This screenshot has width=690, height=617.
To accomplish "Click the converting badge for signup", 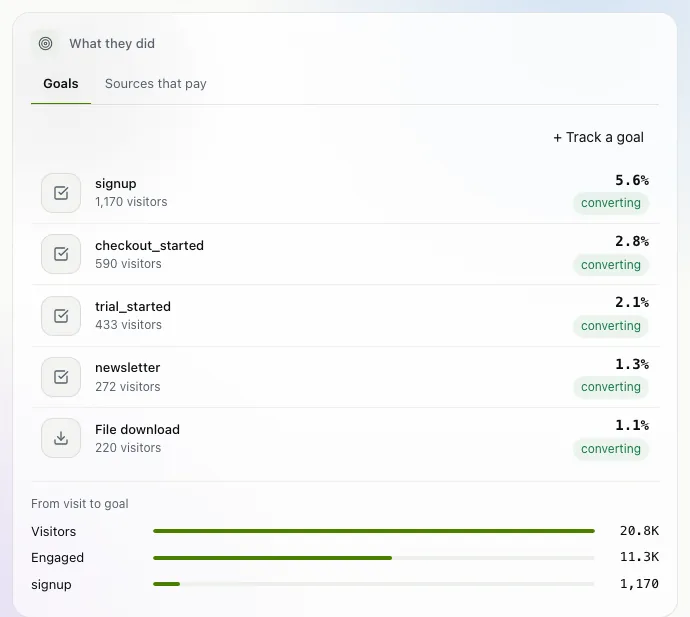I will coord(611,203).
